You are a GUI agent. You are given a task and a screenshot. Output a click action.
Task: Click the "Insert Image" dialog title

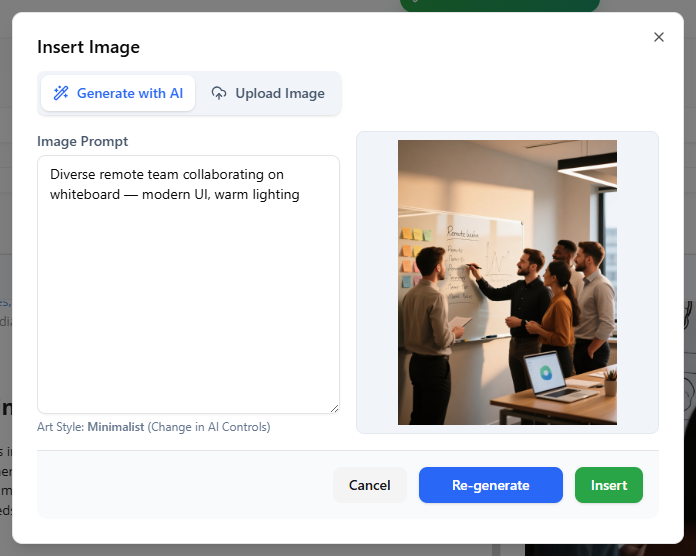(x=88, y=47)
